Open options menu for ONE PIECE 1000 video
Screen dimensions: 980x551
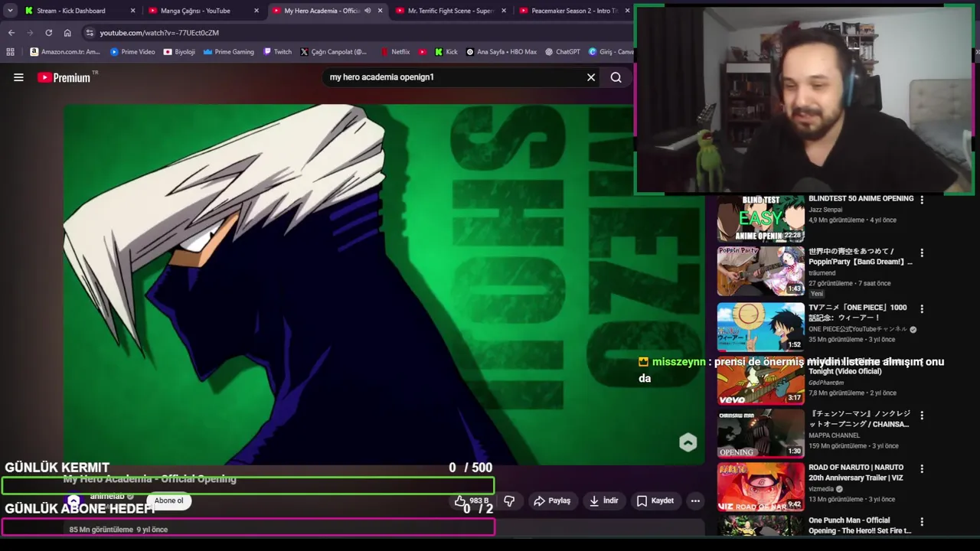pyautogui.click(x=922, y=308)
